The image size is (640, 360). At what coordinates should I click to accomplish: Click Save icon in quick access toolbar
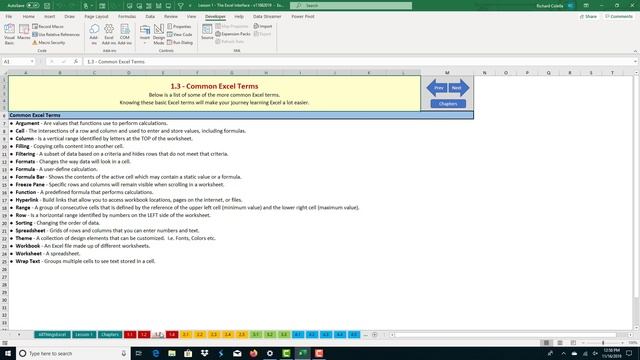[x=47, y=6]
